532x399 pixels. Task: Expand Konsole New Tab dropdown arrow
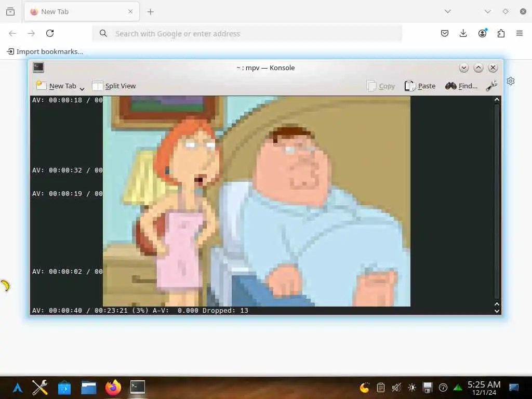point(82,89)
